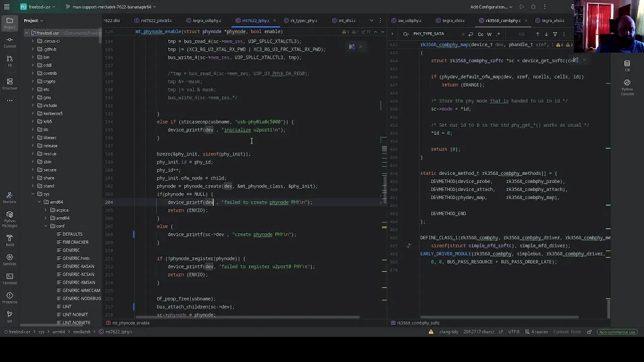Open the Structure tool window
This screenshot has width=644, height=362.
click(x=10, y=83)
